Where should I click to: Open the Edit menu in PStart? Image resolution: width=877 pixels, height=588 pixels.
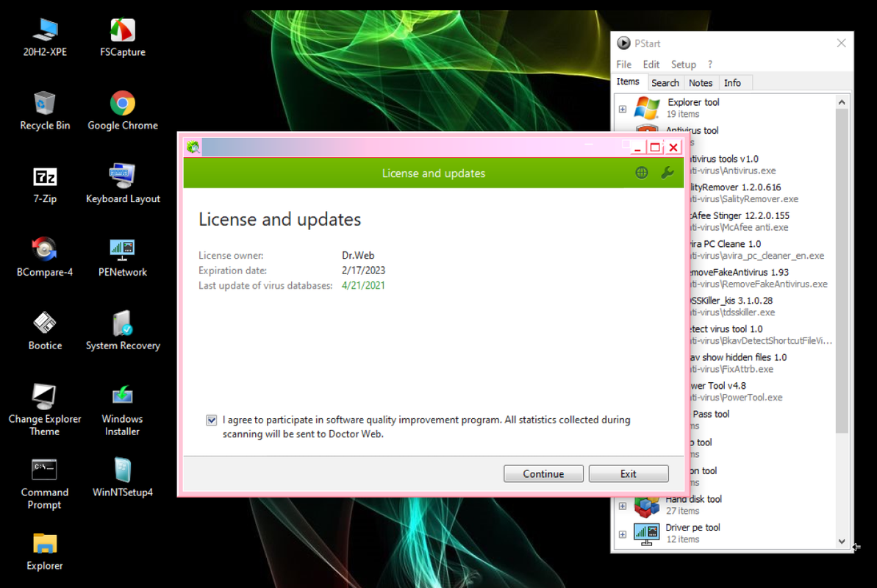[651, 65]
